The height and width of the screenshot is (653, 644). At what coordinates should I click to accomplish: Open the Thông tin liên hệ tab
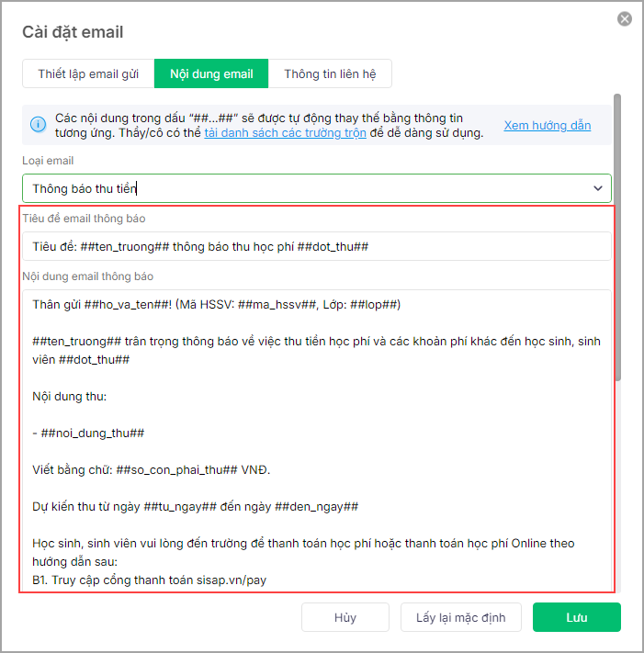click(330, 73)
